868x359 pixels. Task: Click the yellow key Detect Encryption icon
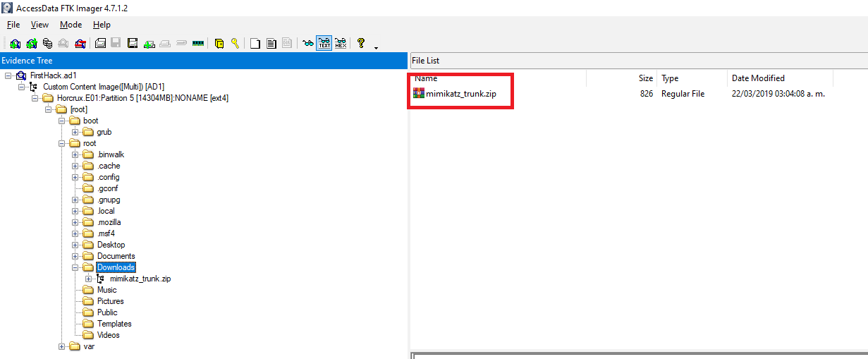click(x=236, y=43)
